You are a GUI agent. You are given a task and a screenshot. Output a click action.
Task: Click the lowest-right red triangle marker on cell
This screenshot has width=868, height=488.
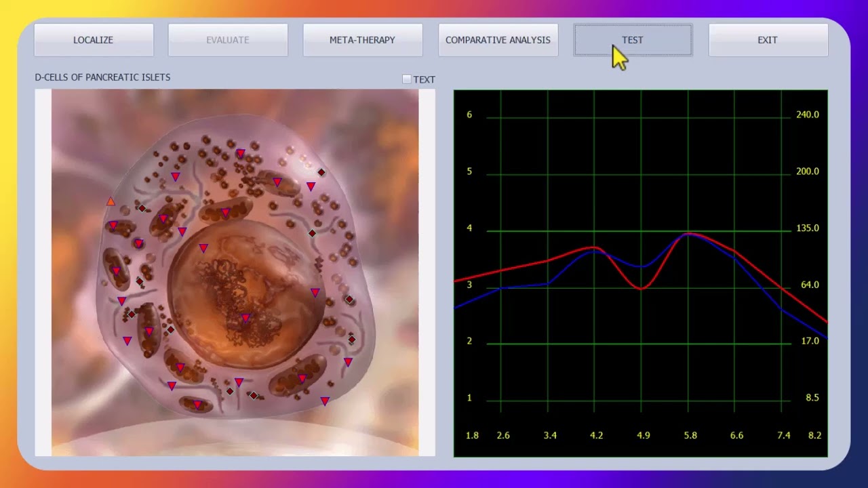(325, 401)
